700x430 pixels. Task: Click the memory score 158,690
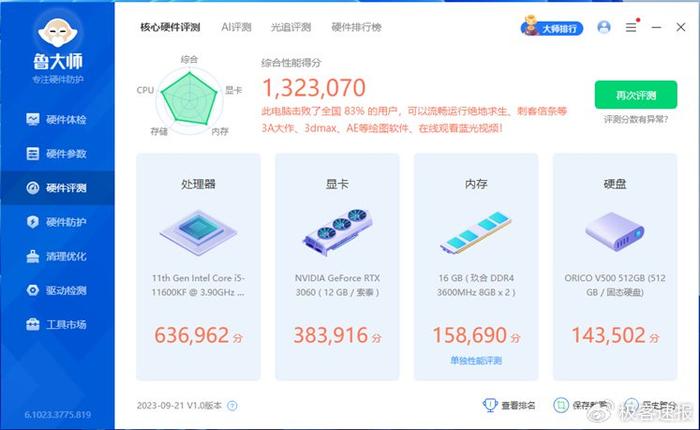click(470, 335)
